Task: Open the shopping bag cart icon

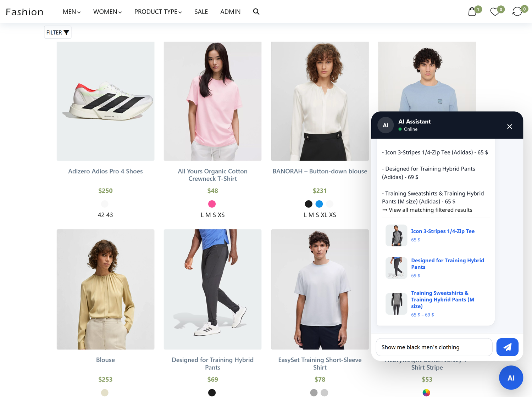Action: coord(472,12)
